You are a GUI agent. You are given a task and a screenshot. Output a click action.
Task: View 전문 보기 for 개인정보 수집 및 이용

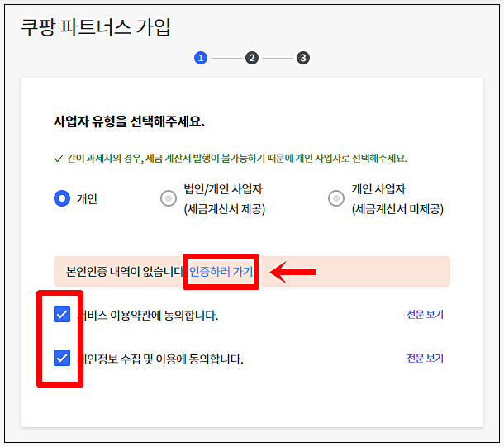425,358
